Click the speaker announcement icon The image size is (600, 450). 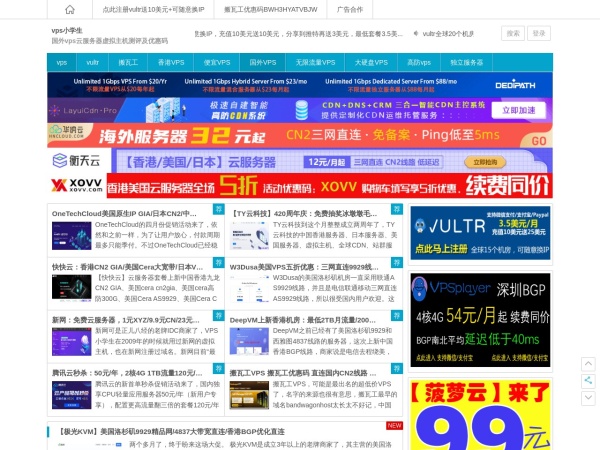click(x=416, y=34)
